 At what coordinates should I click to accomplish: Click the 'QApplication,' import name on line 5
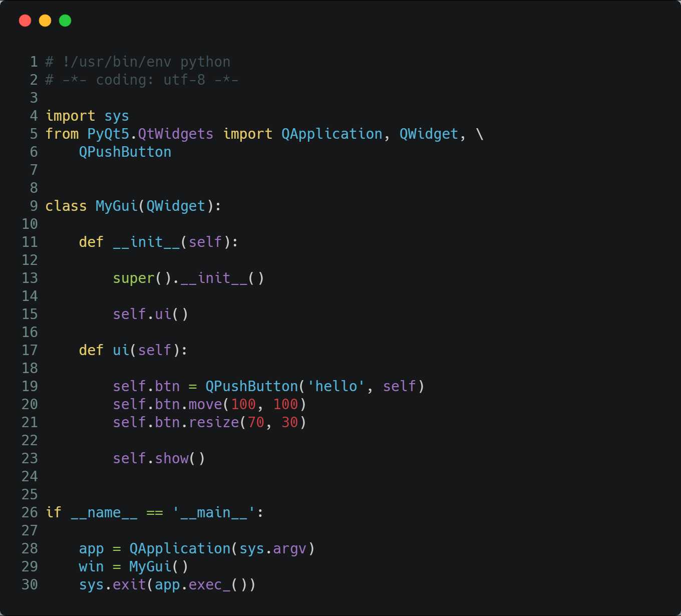click(336, 134)
